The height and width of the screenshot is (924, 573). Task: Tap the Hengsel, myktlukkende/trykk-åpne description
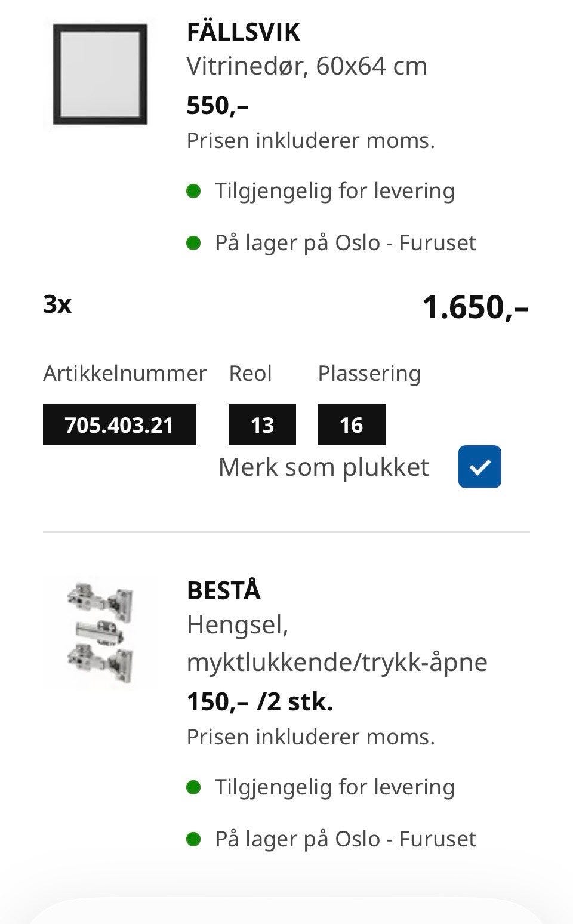pyautogui.click(x=337, y=643)
